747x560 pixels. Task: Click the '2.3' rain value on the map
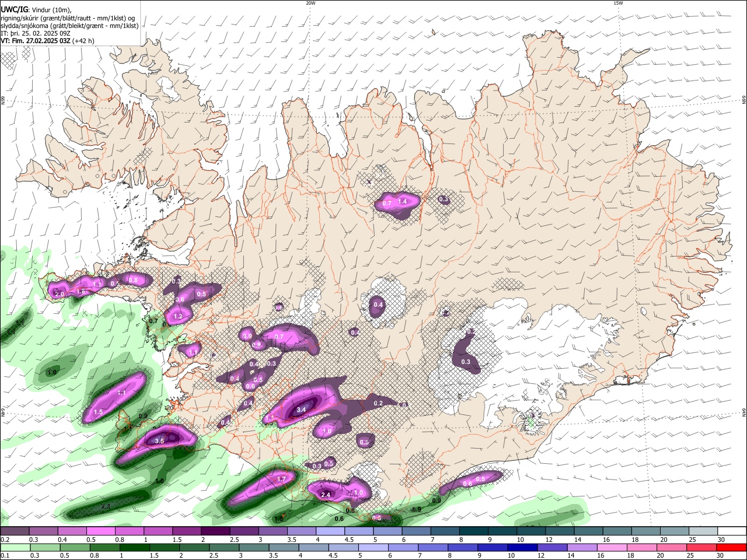[x=106, y=507]
